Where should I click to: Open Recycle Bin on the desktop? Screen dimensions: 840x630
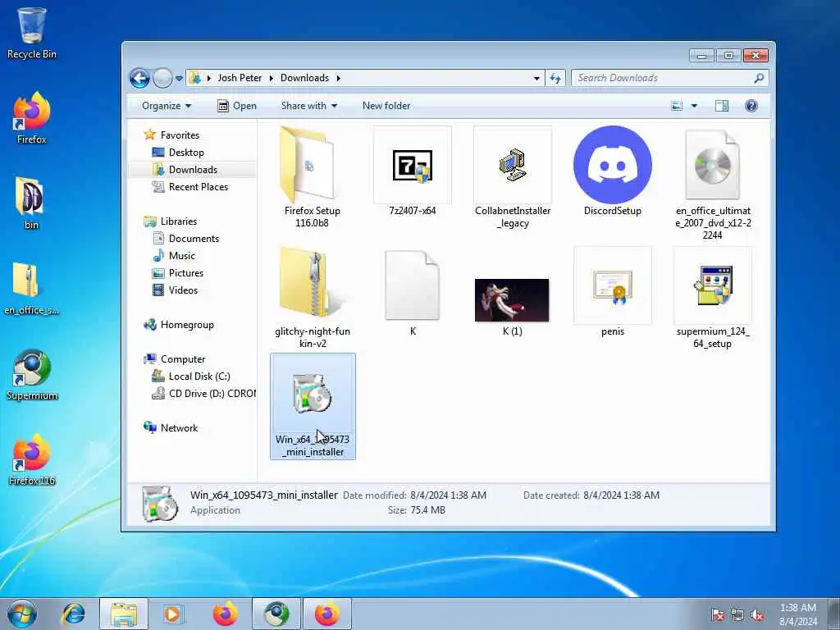(32, 32)
